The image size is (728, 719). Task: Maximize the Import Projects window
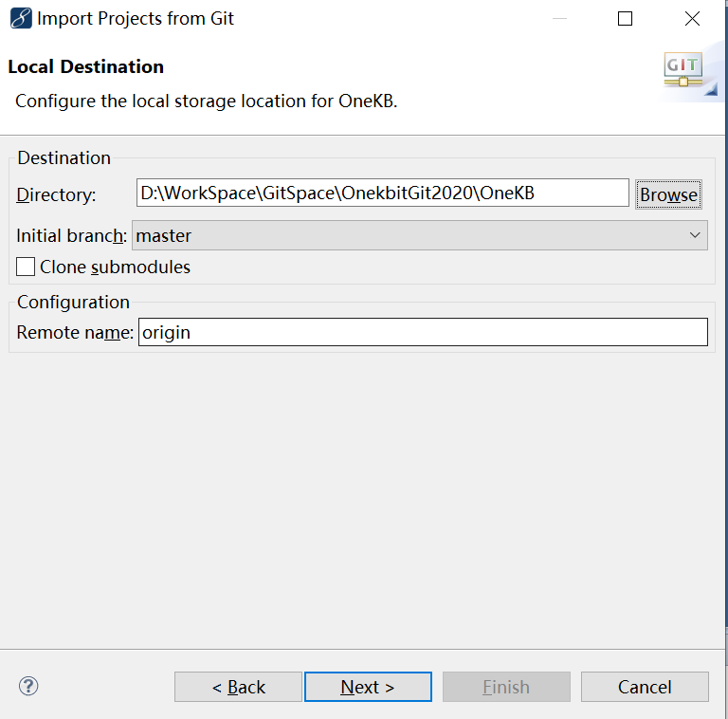pos(625,19)
